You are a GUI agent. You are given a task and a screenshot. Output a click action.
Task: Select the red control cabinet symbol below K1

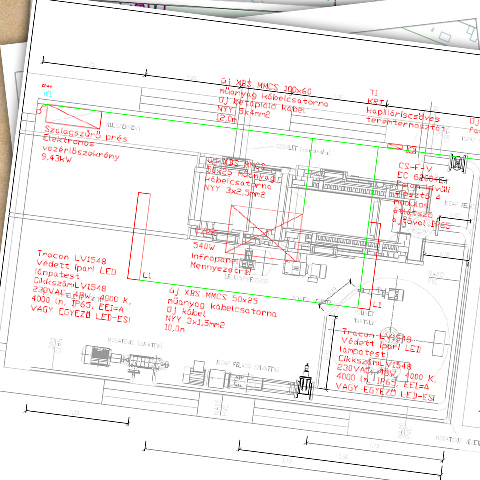(73, 116)
